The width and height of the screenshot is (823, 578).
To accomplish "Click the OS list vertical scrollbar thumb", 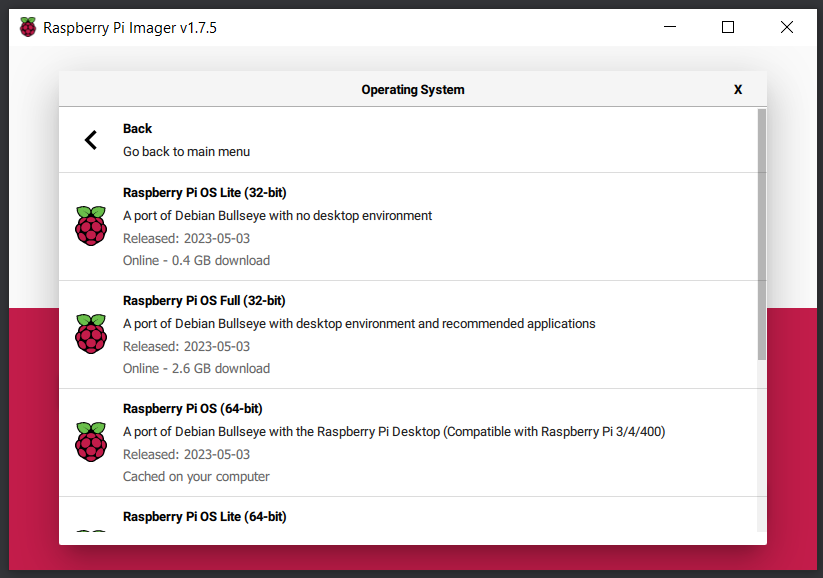I will tap(762, 234).
